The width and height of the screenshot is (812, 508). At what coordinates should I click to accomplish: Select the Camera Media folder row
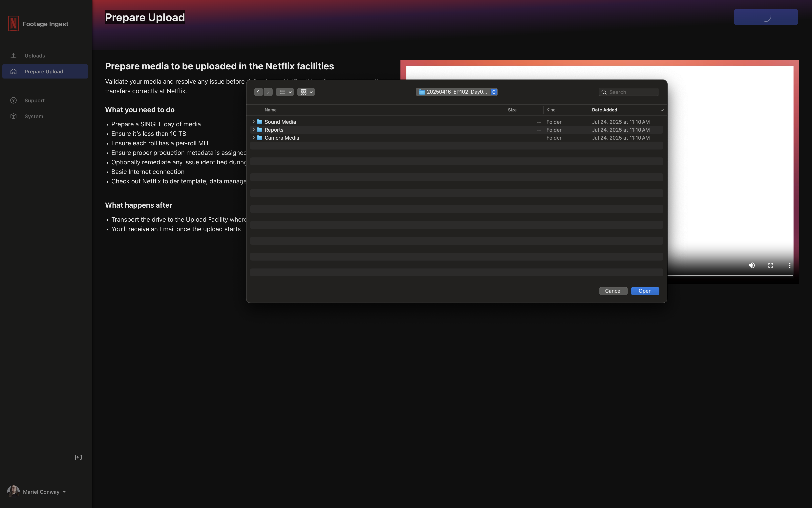point(456,138)
